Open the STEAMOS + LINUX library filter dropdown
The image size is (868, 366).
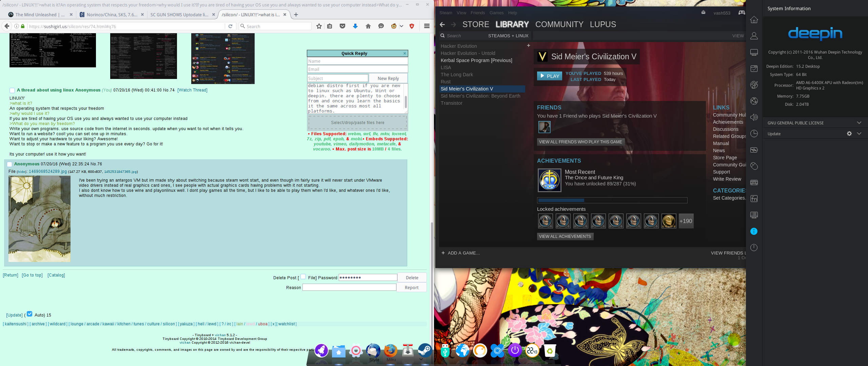coord(508,36)
